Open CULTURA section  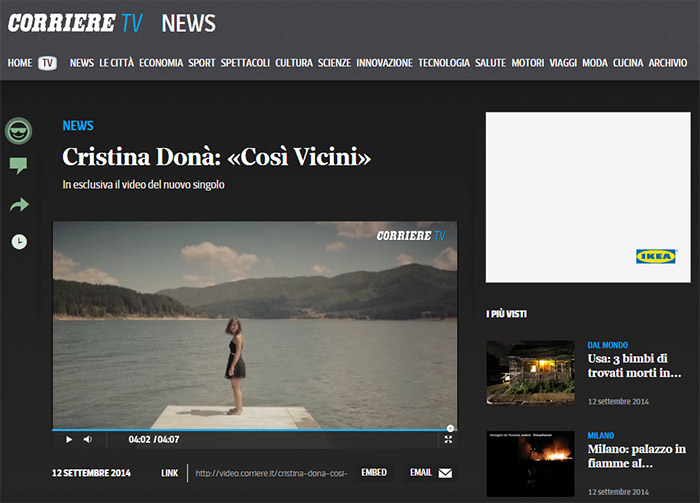click(x=294, y=63)
